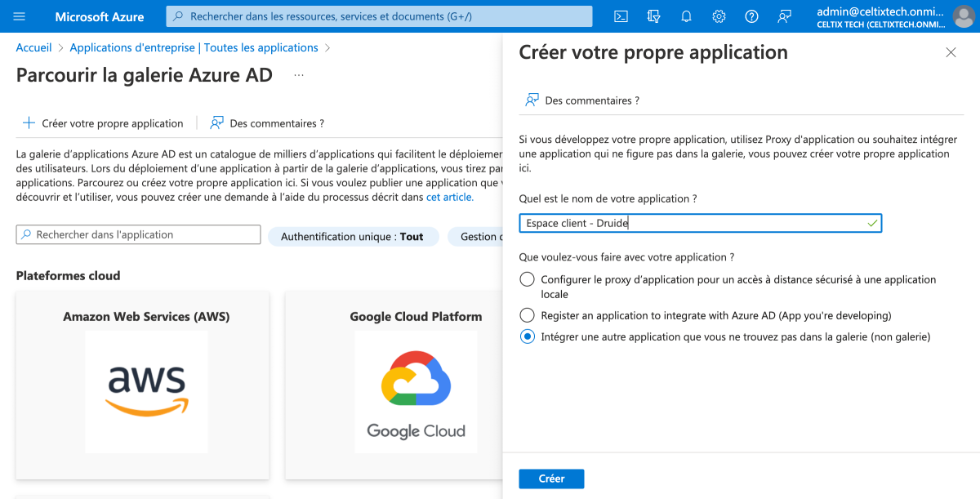Open the cet article link
The height and width of the screenshot is (499, 980).
[449, 197]
